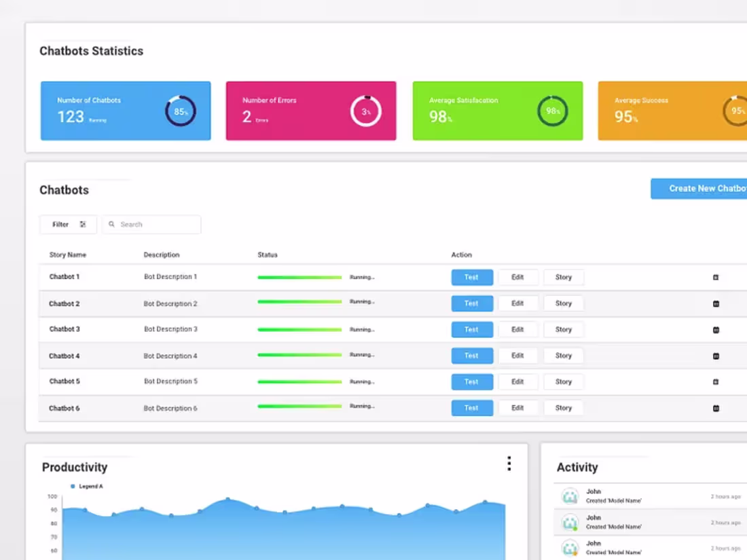This screenshot has width=747, height=560.
Task: Open Story for Chatbot 3
Action: pos(564,329)
